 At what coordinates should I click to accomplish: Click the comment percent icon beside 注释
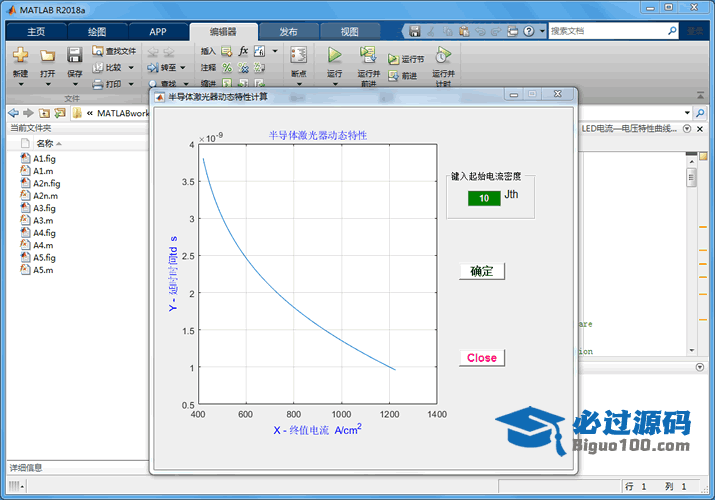(x=227, y=67)
